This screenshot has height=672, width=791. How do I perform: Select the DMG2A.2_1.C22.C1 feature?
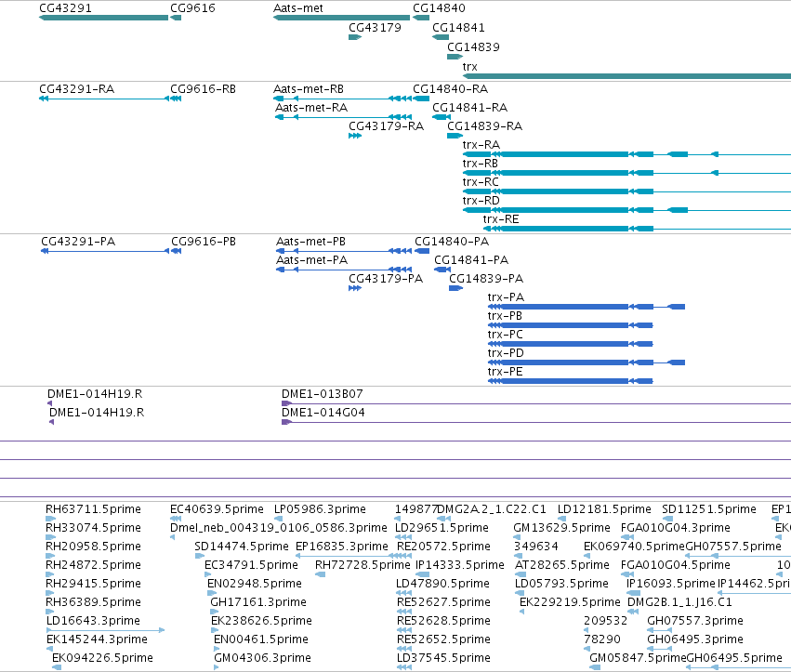(444, 519)
